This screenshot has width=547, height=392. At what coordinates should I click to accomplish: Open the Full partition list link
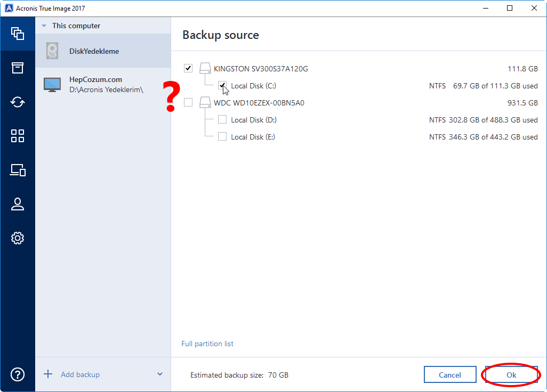[x=207, y=344]
